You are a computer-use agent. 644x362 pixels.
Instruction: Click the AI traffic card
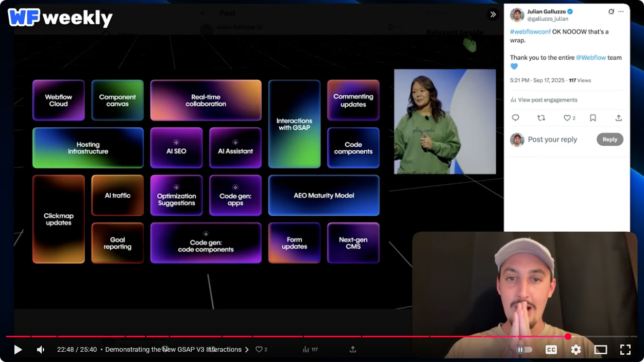pyautogui.click(x=117, y=195)
